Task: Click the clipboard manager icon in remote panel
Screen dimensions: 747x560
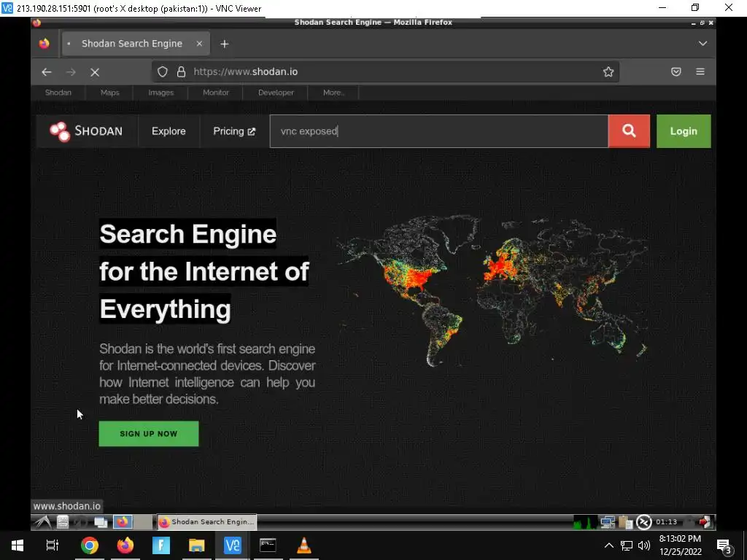Action: click(x=625, y=522)
